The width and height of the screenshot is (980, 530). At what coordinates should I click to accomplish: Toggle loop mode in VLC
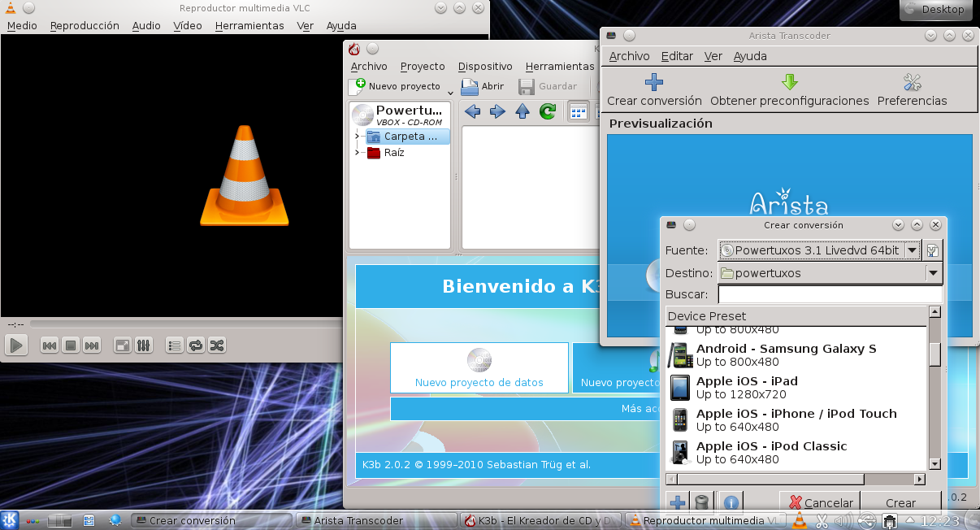pos(196,345)
